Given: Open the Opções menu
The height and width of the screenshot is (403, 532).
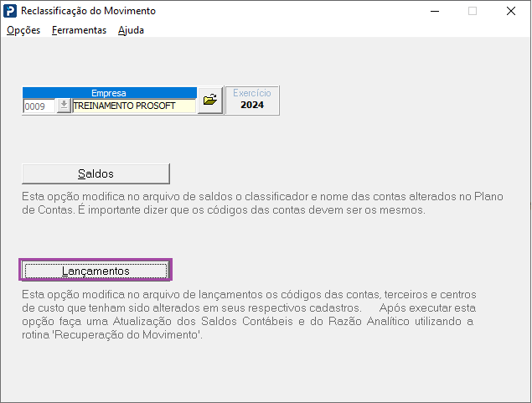Looking at the screenshot, I should coord(23,30).
